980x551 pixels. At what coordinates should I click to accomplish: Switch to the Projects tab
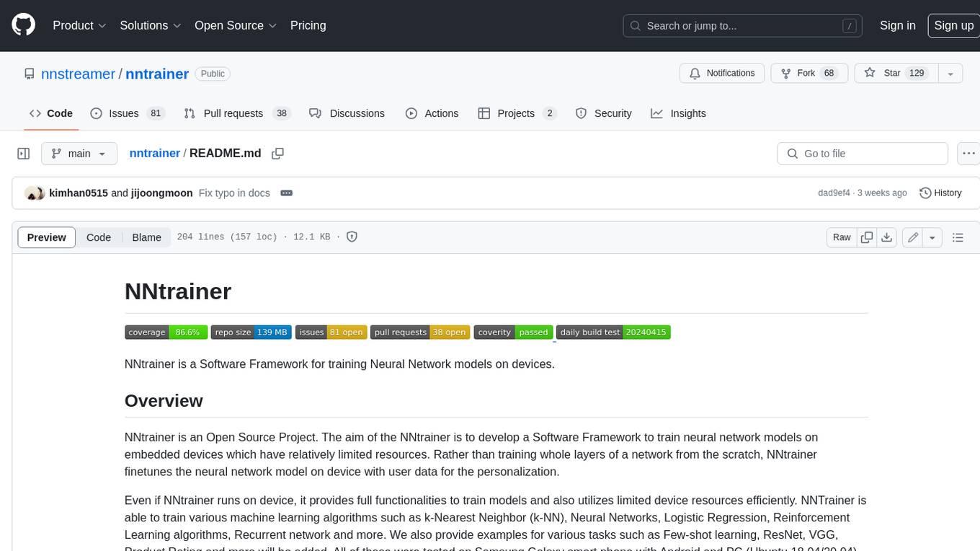[517, 113]
